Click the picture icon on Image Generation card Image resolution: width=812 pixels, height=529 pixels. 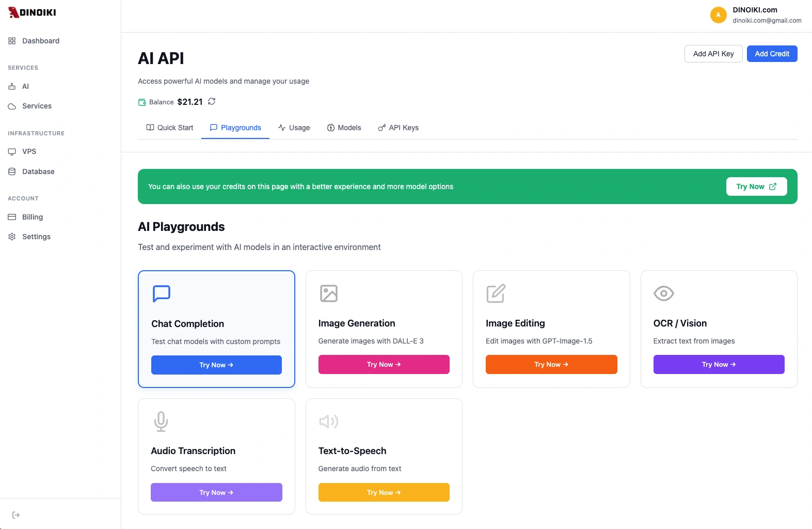point(328,293)
